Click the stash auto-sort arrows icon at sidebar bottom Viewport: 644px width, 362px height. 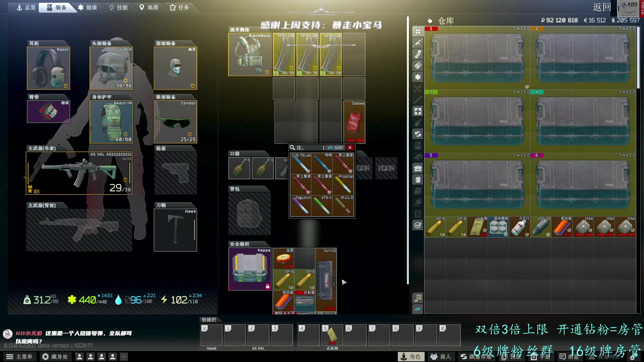(x=418, y=309)
